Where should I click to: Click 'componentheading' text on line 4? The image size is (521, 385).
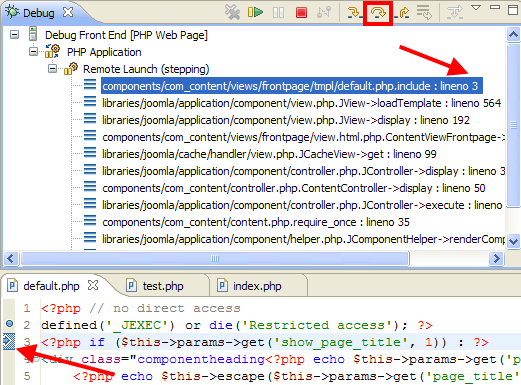tap(201, 359)
